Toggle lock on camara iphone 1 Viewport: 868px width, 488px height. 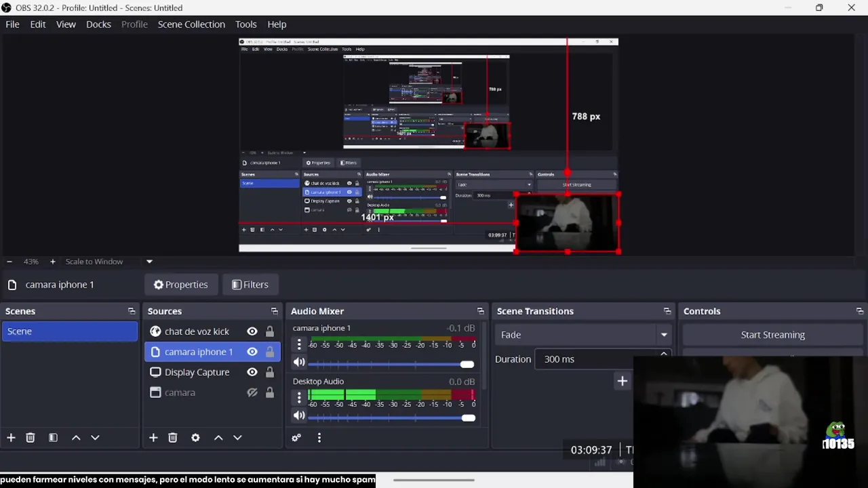(270, 352)
